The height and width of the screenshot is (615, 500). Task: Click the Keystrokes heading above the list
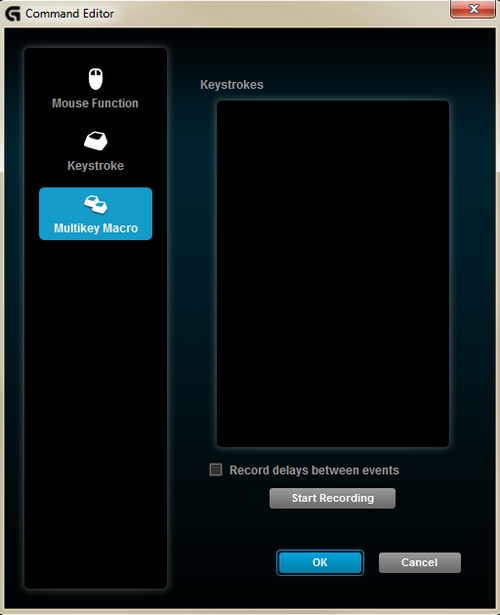[232, 84]
